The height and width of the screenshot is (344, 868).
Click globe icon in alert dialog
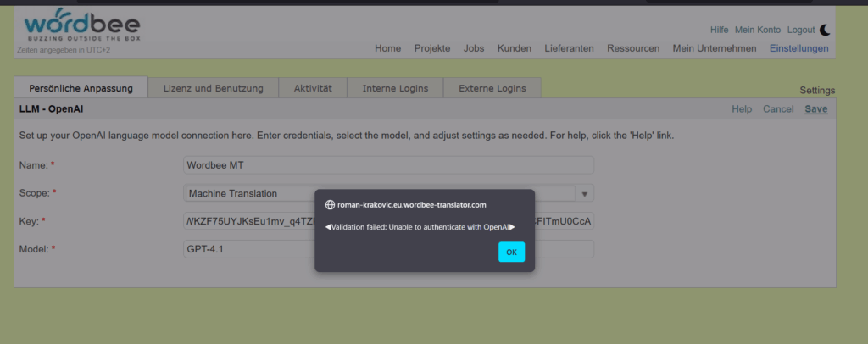point(330,205)
